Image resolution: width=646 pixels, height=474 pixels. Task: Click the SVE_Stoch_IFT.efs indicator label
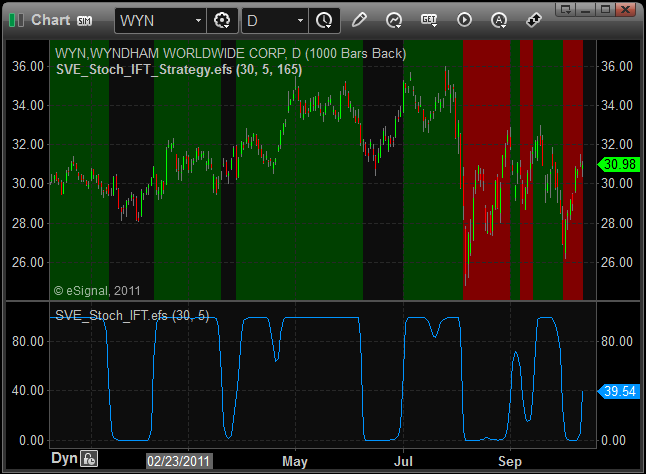(132, 315)
